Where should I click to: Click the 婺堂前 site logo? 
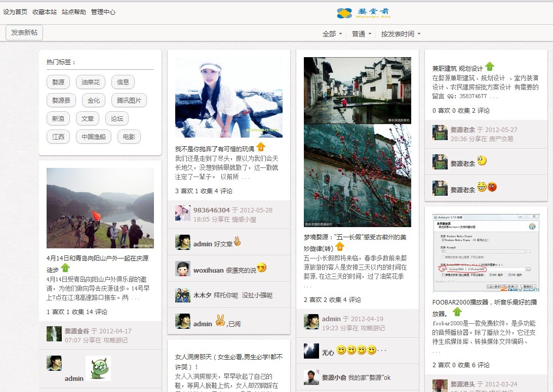[x=364, y=13]
